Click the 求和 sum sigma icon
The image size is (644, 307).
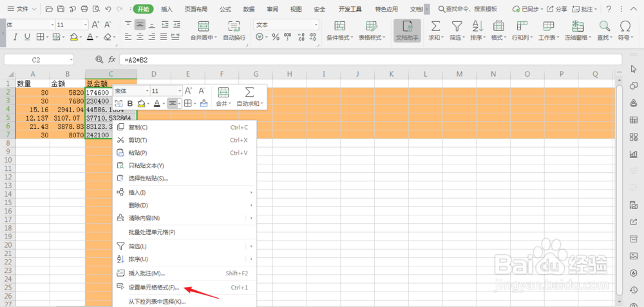tap(435, 26)
